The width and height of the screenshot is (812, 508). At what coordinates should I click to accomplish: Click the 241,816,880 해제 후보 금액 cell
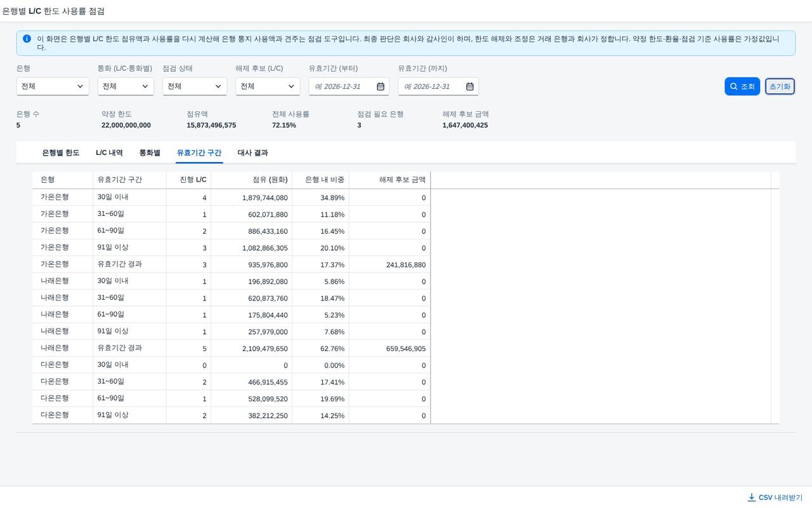[x=390, y=265]
